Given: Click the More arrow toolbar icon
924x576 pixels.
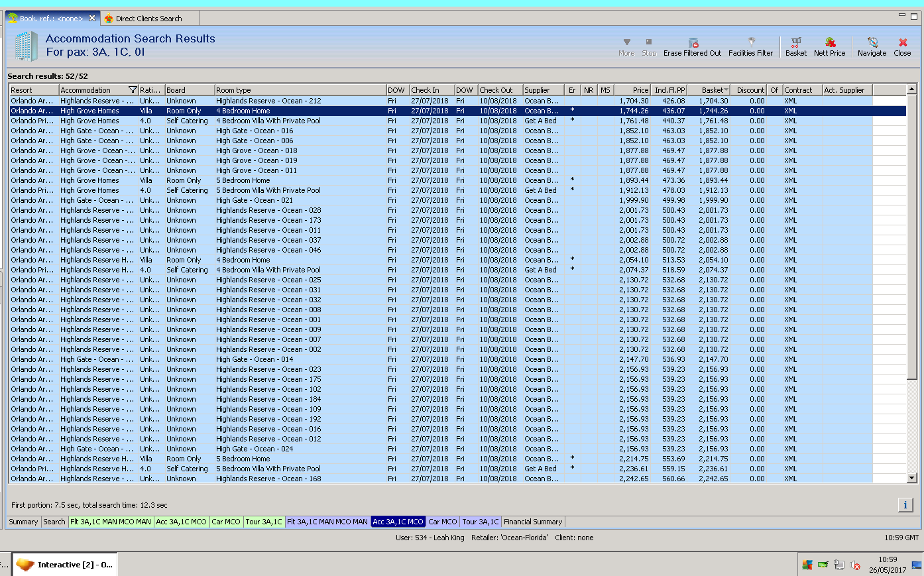Looking at the screenshot, I should pyautogui.click(x=626, y=46).
